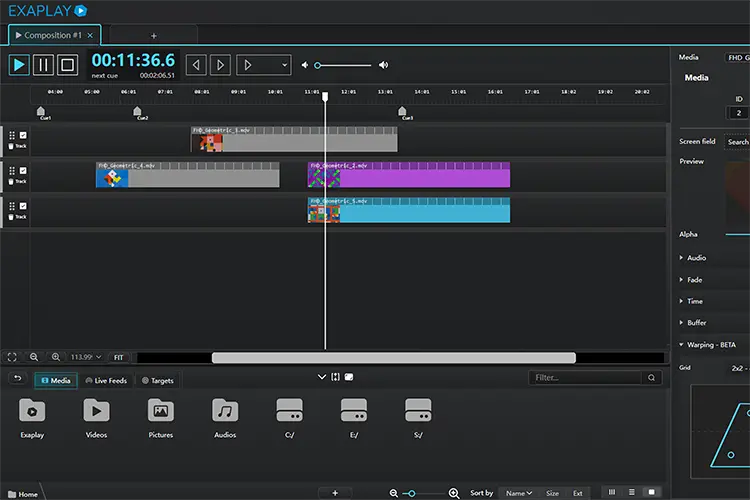Click the vertical resize panel icon
The height and width of the screenshot is (500, 750).
tap(335, 377)
